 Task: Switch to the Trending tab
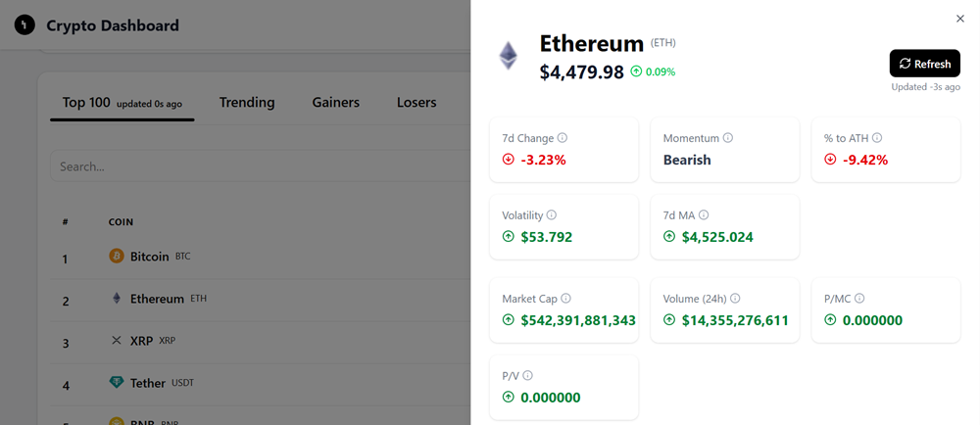click(247, 102)
